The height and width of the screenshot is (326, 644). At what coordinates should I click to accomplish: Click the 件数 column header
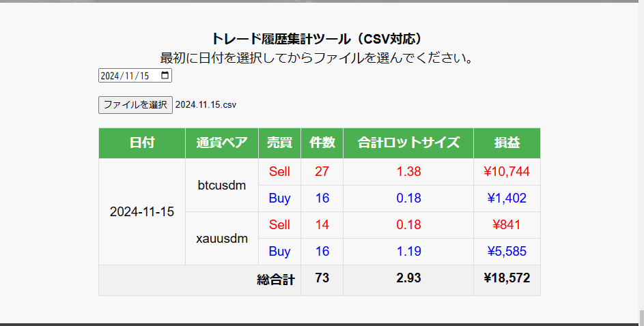tap(322, 143)
